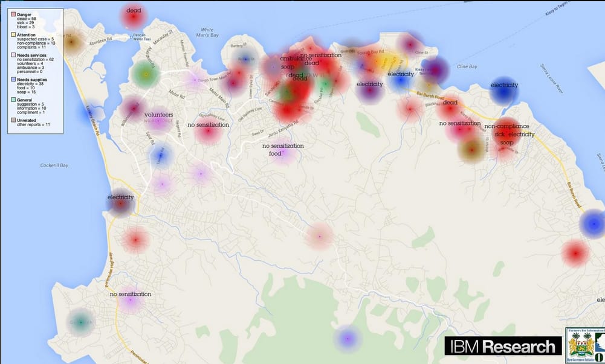Click the green marker with yellow center near Macaulay St
This screenshot has height=364, width=605.
[146, 74]
